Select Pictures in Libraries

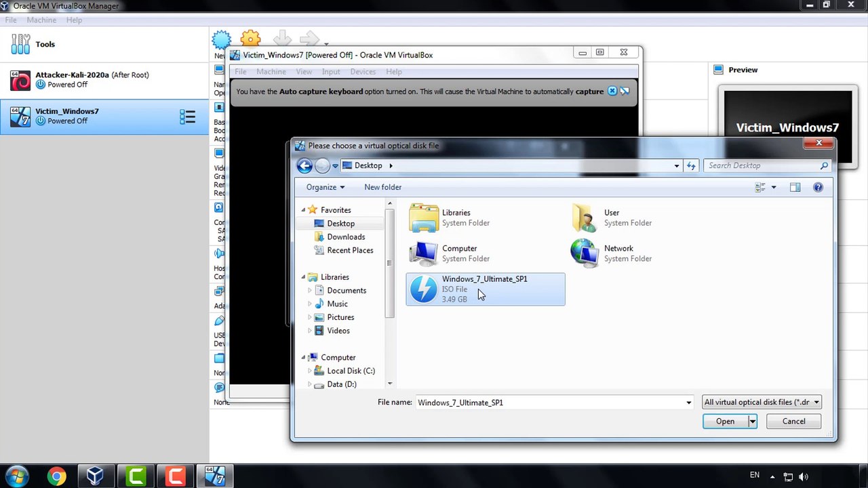coord(340,317)
